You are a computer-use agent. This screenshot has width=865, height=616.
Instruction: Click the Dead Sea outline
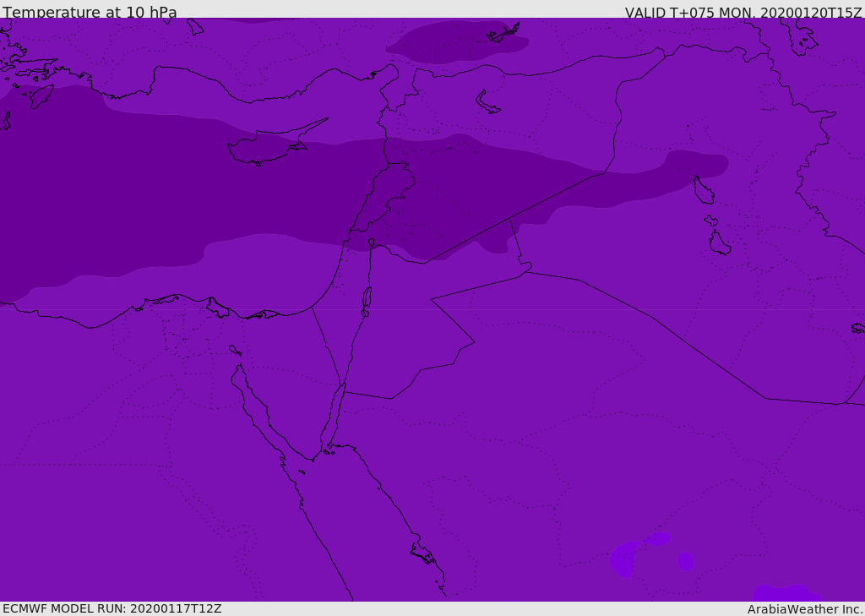click(x=367, y=297)
